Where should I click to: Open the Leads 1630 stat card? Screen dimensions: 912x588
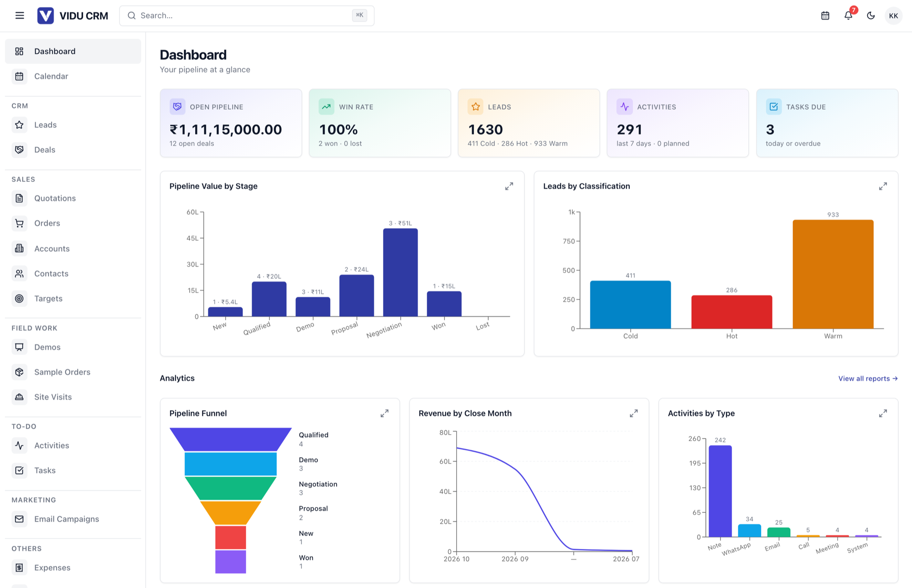pyautogui.click(x=529, y=123)
